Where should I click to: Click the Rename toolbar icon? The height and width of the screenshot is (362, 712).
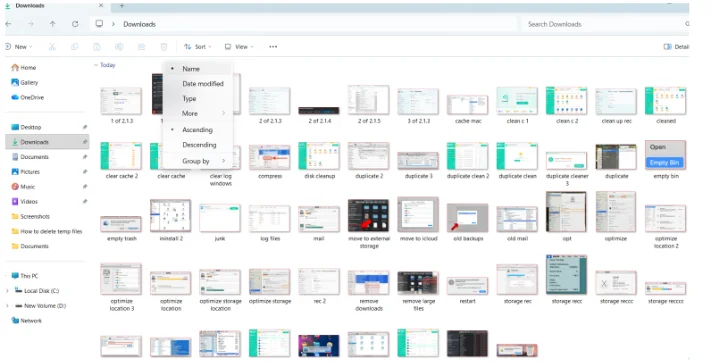119,47
